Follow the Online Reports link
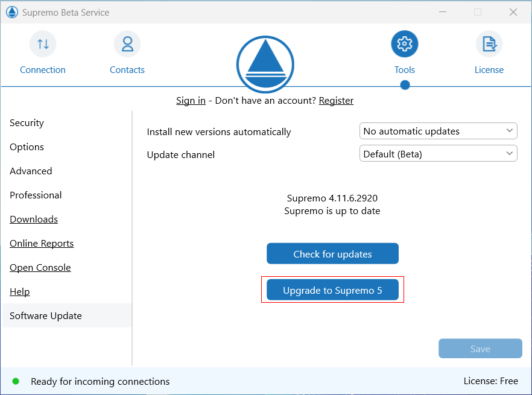The height and width of the screenshot is (395, 532). (42, 243)
